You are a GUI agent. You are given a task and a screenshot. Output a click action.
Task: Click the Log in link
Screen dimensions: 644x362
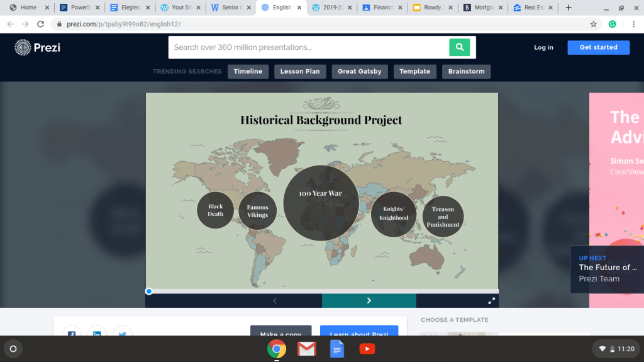pyautogui.click(x=543, y=47)
